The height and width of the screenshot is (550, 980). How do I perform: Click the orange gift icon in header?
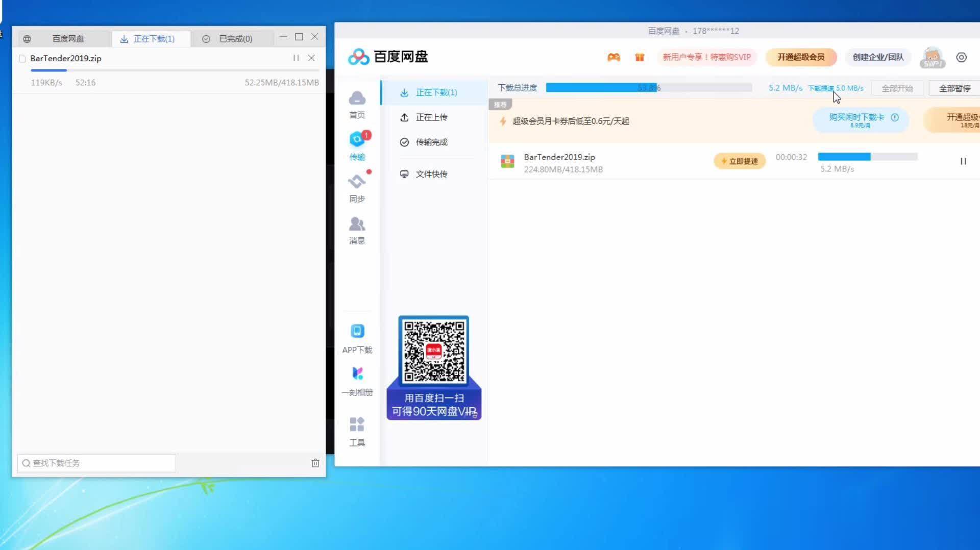click(639, 57)
